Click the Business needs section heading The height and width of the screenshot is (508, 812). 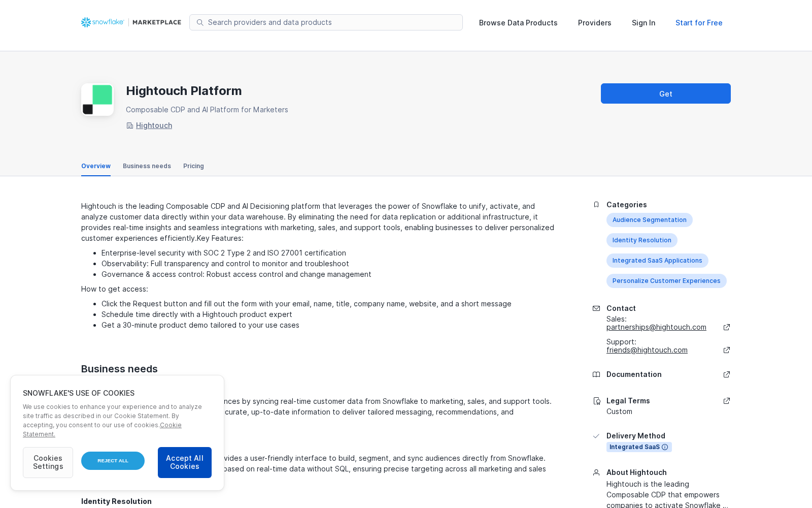pyautogui.click(x=119, y=369)
